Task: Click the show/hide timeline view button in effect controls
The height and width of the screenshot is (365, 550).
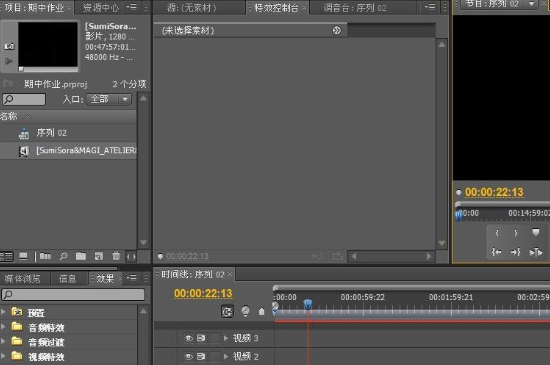Action: (x=336, y=31)
